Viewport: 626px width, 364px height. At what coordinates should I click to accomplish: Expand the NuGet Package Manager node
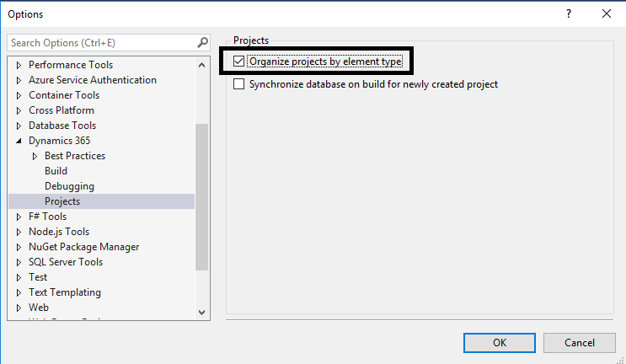19,247
